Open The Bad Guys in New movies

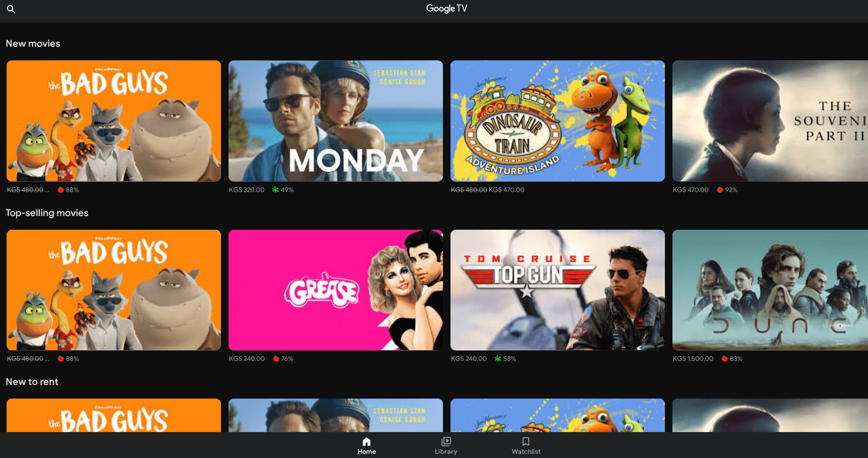tap(114, 121)
